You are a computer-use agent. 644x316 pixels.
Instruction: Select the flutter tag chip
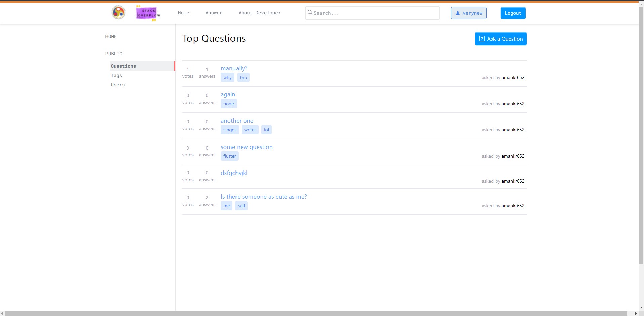(x=229, y=156)
